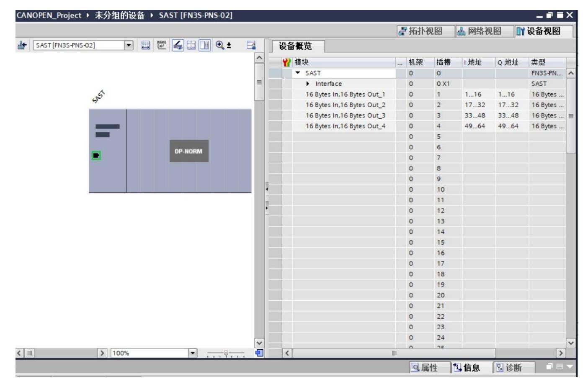This screenshot has height=384, width=588.
Task: Click the empty slot 24 row
Action: click(x=417, y=338)
